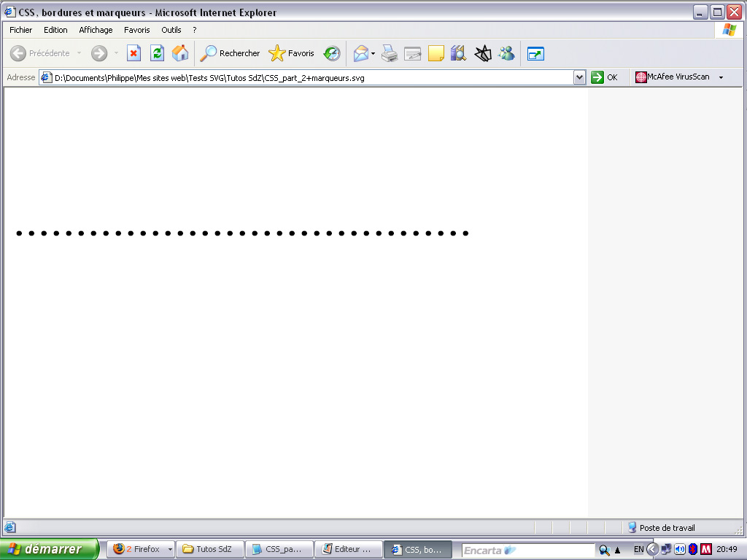Expand the forward button history dropdown arrow
Viewport: 747px width, 560px height.
tap(116, 53)
